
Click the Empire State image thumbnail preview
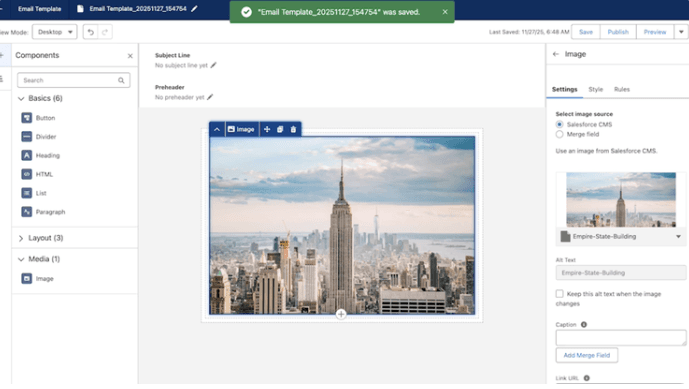621,200
